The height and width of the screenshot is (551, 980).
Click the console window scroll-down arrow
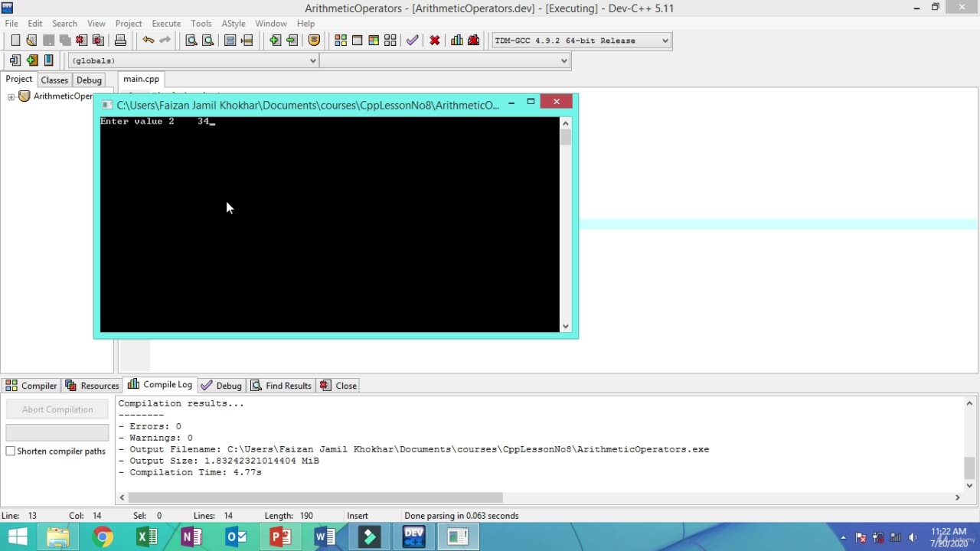click(566, 327)
